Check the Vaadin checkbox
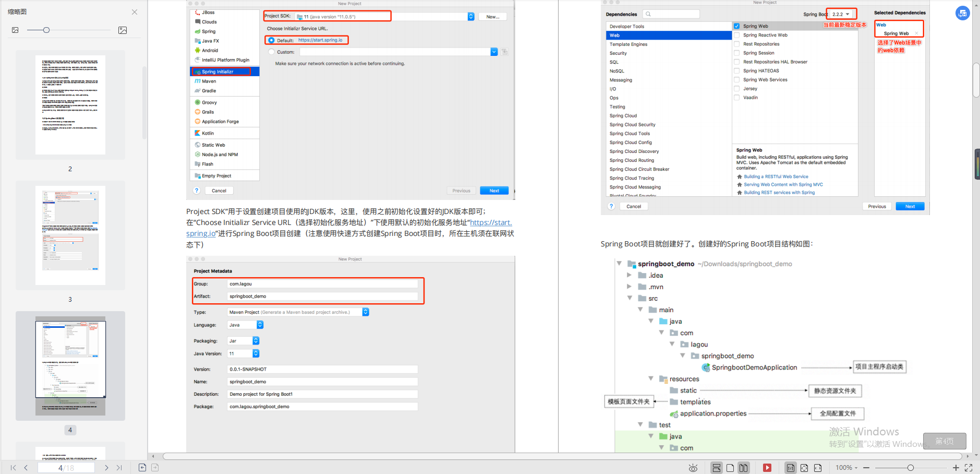The width and height of the screenshot is (980, 474). coord(736,97)
